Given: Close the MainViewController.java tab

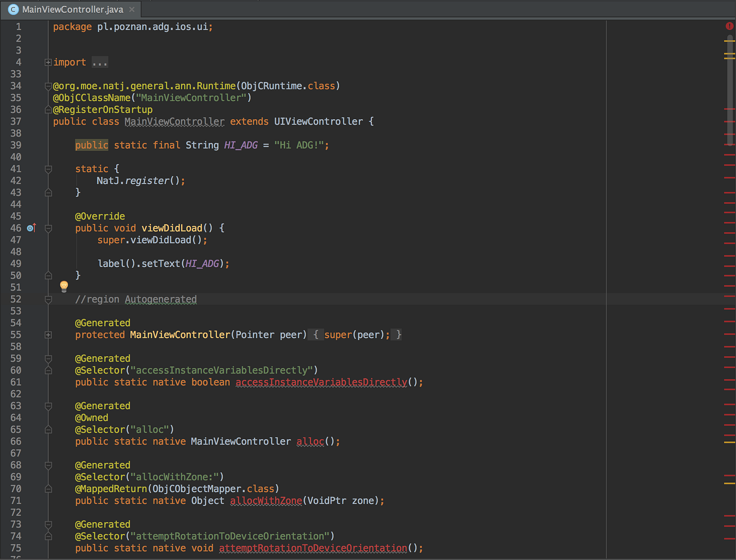Looking at the screenshot, I should tap(132, 9).
